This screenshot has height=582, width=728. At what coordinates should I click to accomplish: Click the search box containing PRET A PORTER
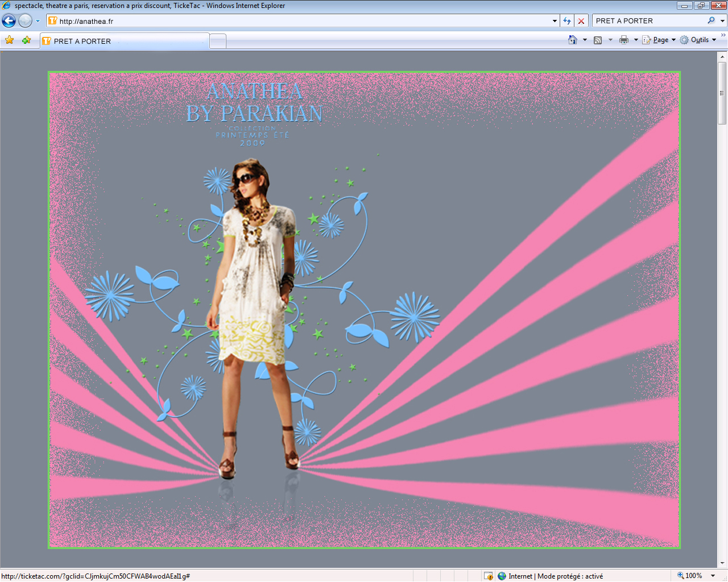click(x=650, y=21)
